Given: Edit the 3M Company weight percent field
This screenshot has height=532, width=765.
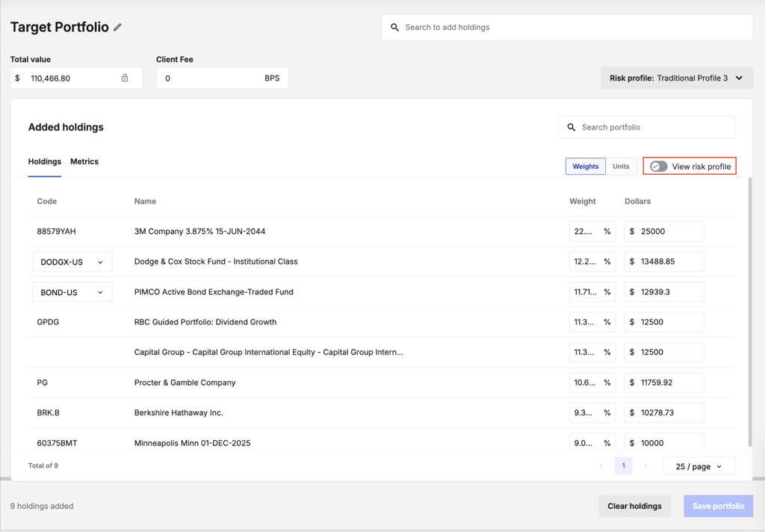Looking at the screenshot, I should tap(592, 232).
